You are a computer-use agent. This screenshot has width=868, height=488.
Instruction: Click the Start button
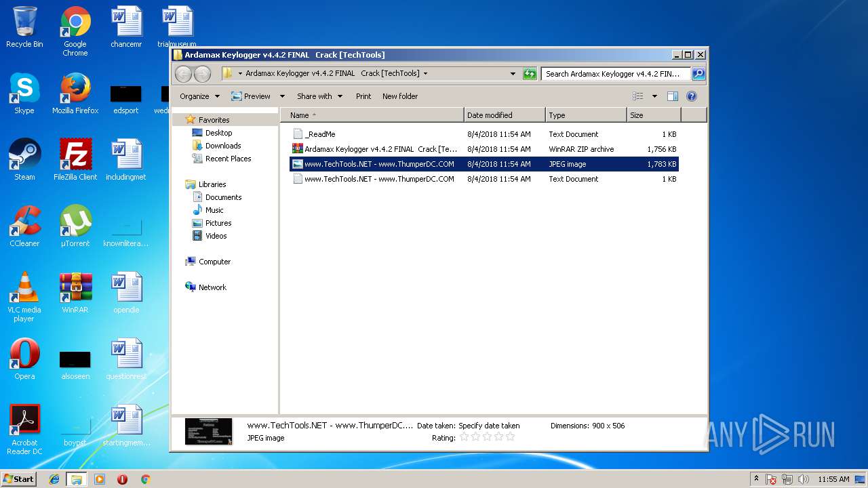pos(19,479)
